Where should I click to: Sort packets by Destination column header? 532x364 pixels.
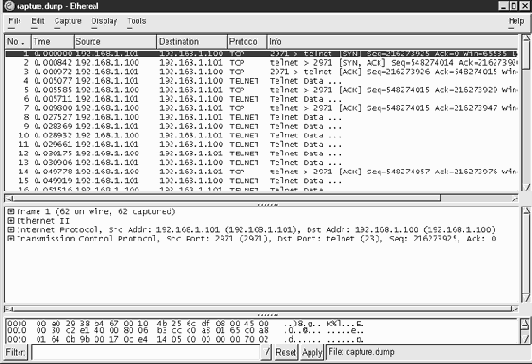[192, 42]
